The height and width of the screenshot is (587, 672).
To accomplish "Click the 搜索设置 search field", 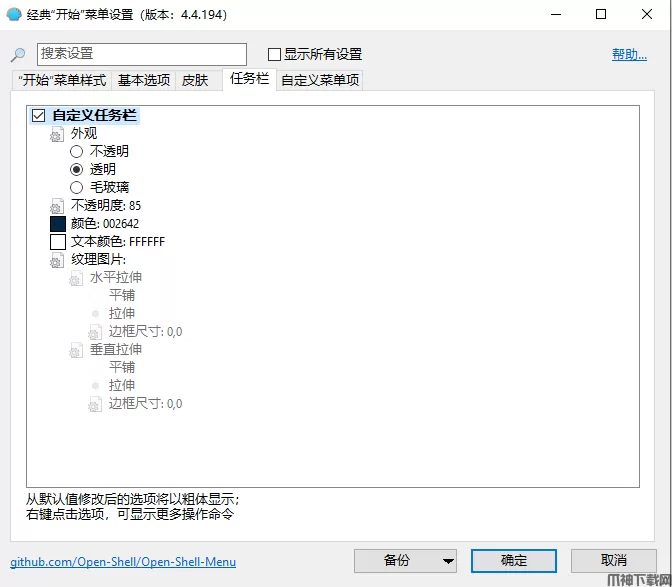I will click(x=142, y=54).
